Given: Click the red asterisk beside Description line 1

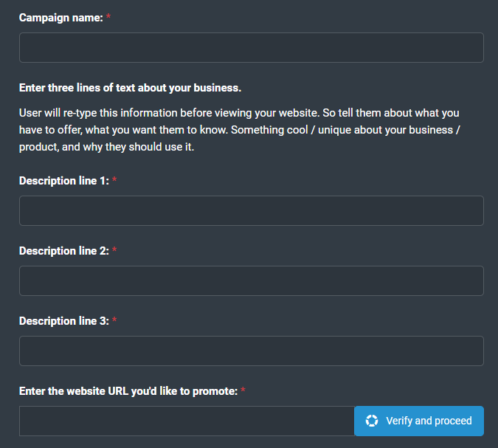Looking at the screenshot, I should click(x=114, y=180).
